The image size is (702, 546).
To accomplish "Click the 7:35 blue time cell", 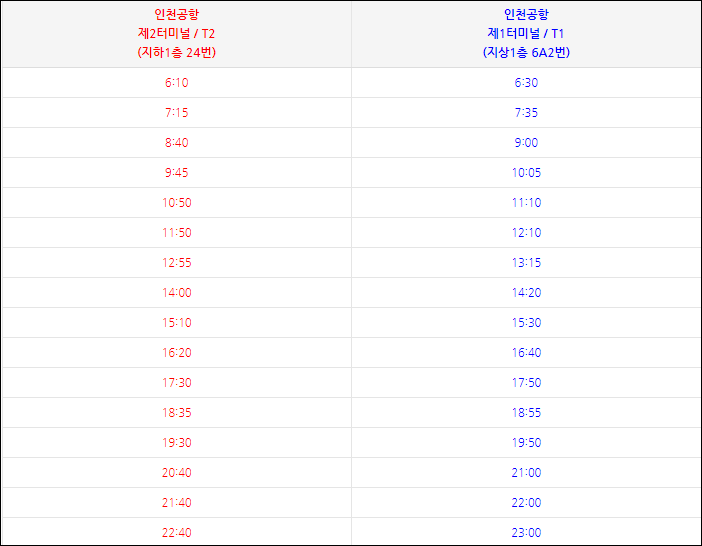I will point(526,113).
